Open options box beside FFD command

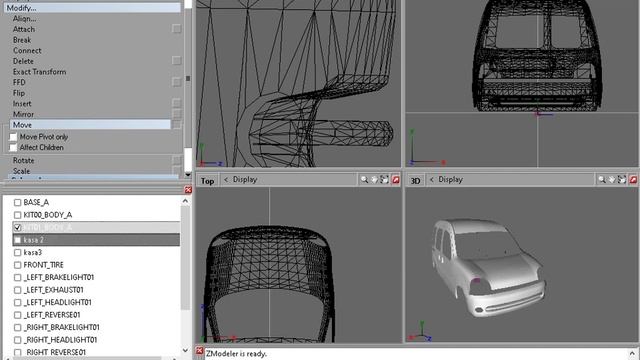[x=176, y=82]
